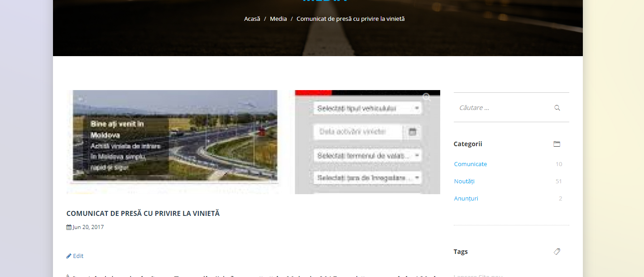
Task: Open the Anunțuri category
Action: coord(466,199)
